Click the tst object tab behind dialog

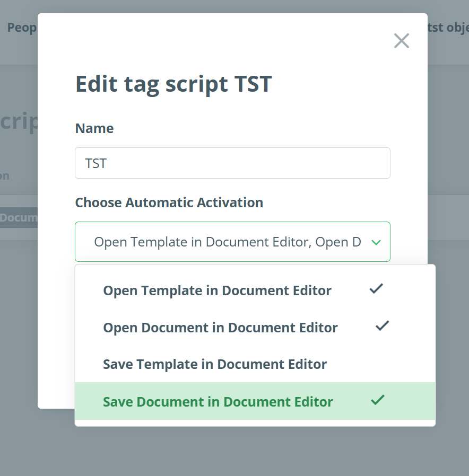pyautogui.click(x=448, y=28)
